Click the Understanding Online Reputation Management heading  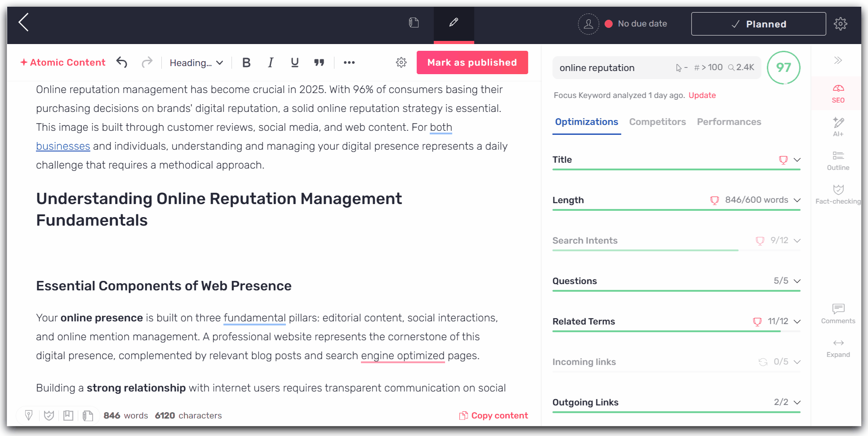point(219,209)
